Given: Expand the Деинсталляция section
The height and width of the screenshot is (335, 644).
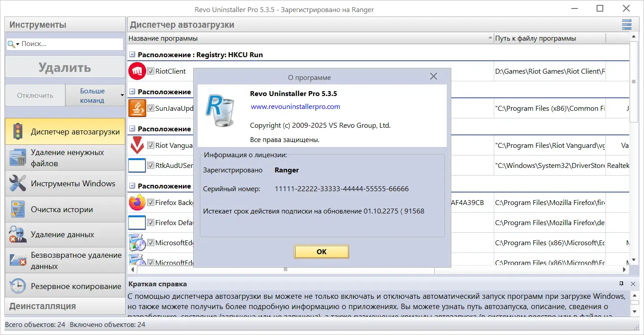Looking at the screenshot, I should click(65, 306).
